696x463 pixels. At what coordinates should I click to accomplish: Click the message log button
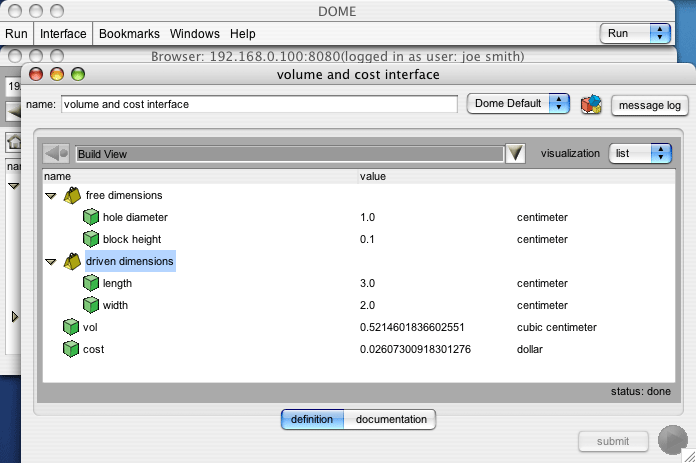point(649,106)
